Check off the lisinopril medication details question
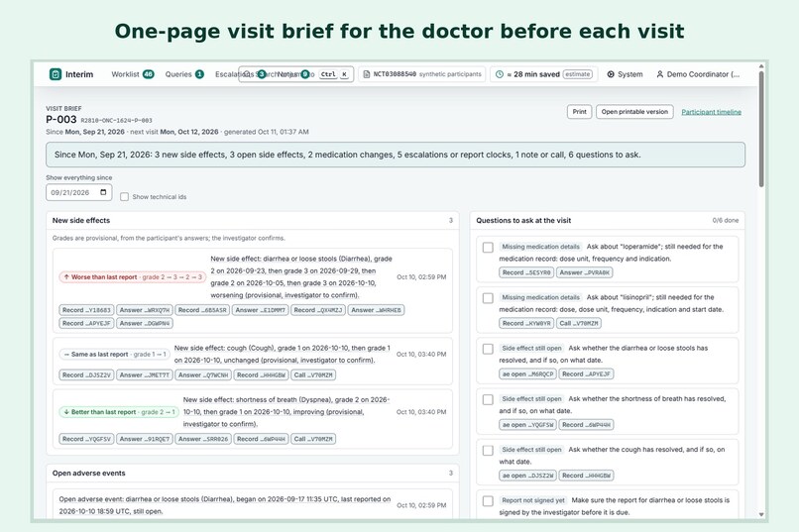 click(488, 298)
